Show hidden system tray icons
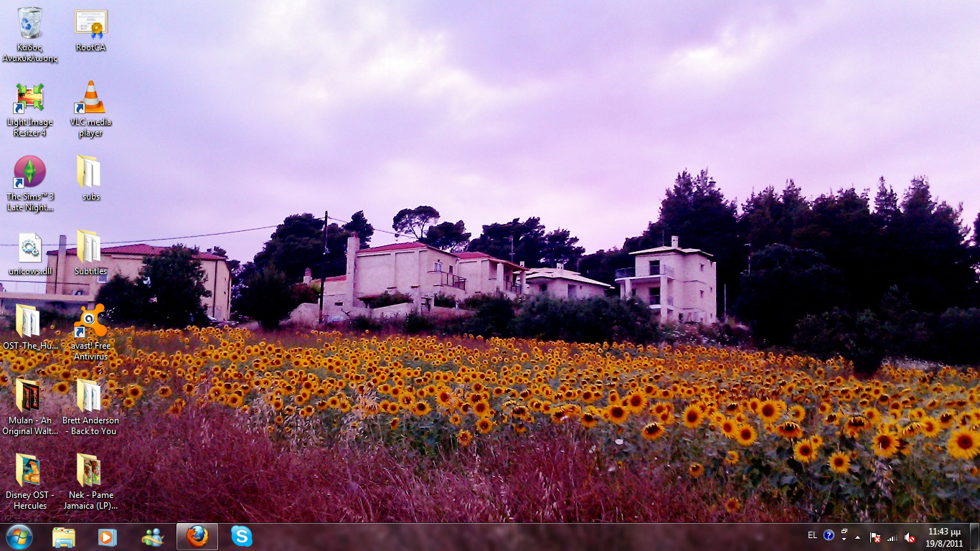 pos(857,537)
